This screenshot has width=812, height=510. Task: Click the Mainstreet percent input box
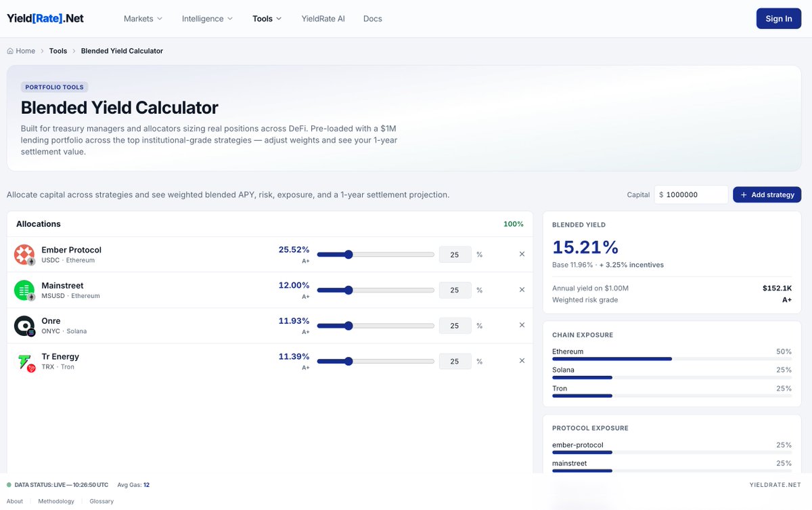point(455,290)
